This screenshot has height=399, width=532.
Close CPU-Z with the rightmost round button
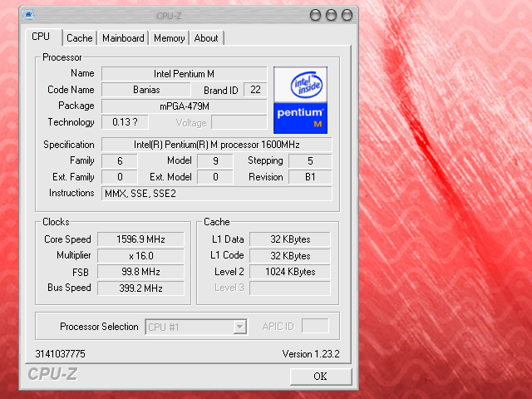point(347,15)
